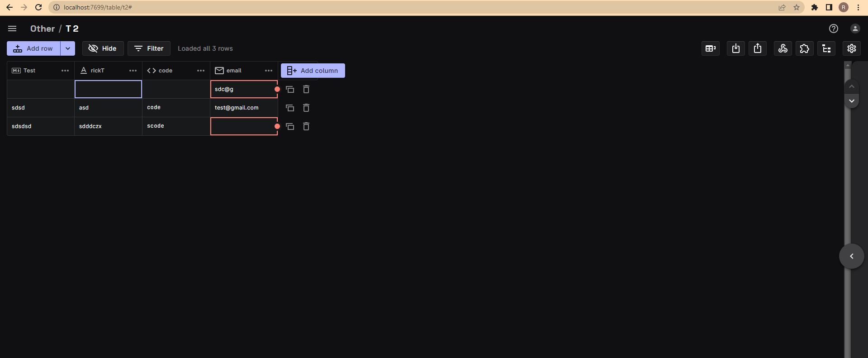Open the hamburger navigation menu

point(12,29)
